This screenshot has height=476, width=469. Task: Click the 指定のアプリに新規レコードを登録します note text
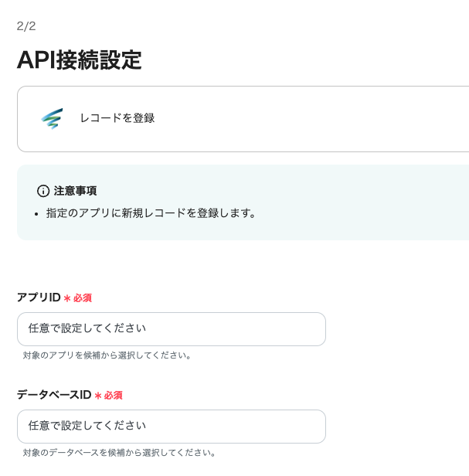click(151, 212)
